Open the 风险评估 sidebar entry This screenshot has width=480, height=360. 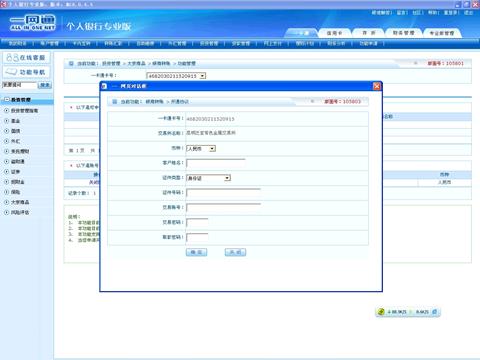(x=17, y=212)
